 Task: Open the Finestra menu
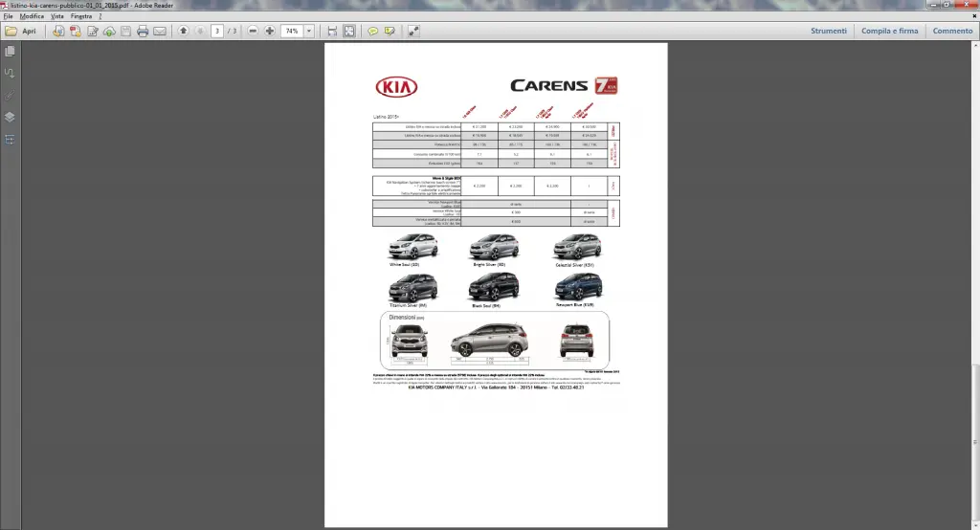pos(81,16)
